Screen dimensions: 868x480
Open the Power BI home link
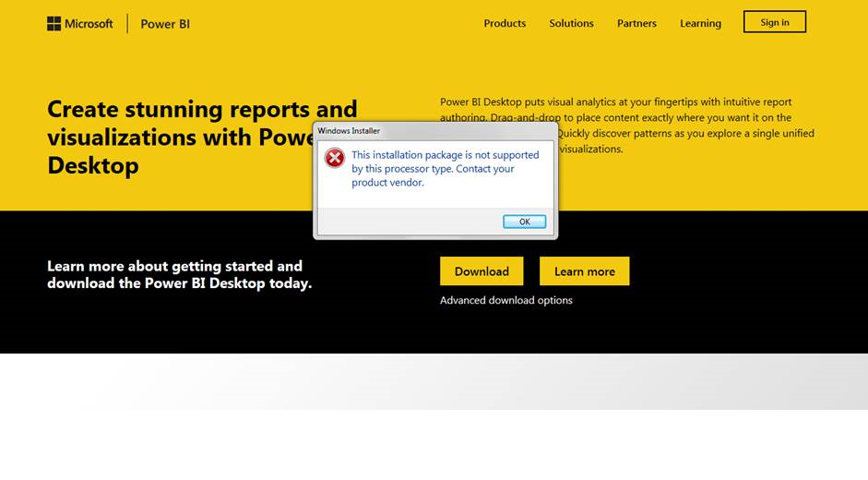165,24
